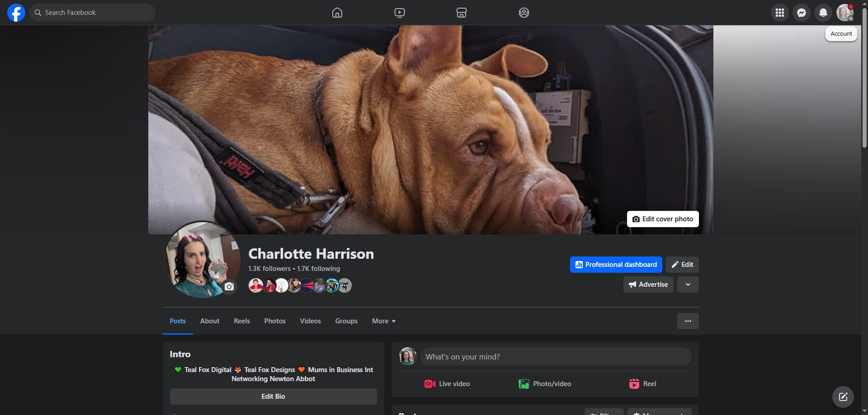The height and width of the screenshot is (415, 868).
Task: Switch to the Photos tab
Action: pyautogui.click(x=275, y=321)
